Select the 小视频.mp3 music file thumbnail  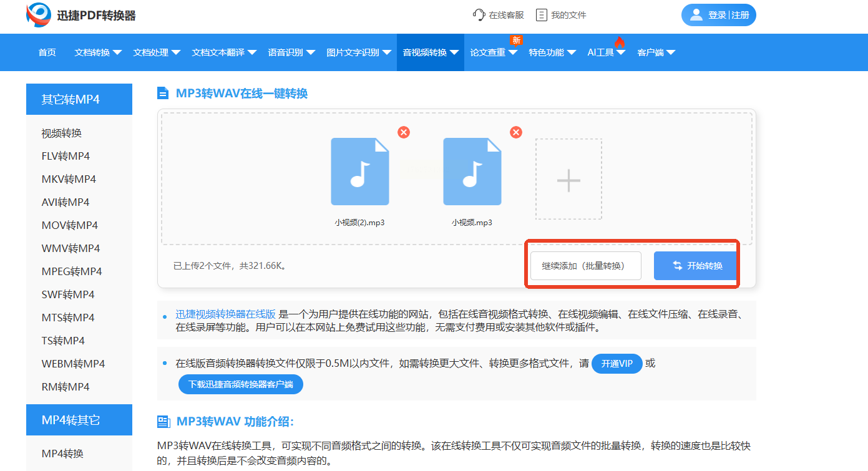coord(472,172)
